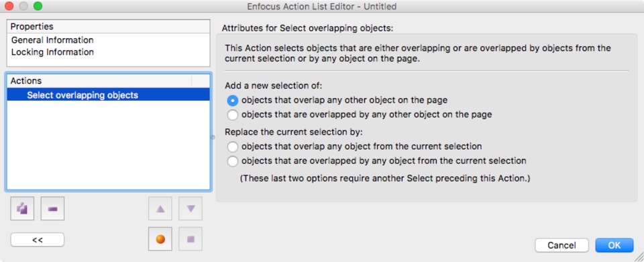Screen dimensions: 644x262
Task: Confirm with the OK button
Action: click(x=614, y=246)
